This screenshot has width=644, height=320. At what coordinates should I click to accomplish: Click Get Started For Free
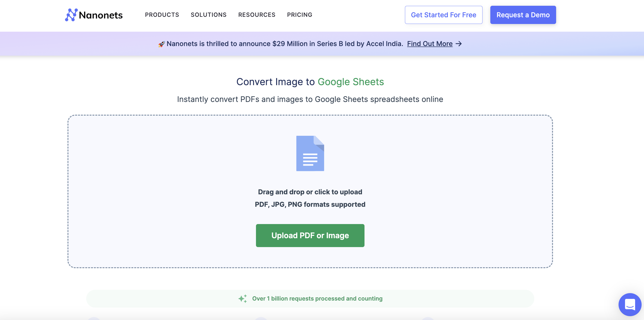coord(444,15)
